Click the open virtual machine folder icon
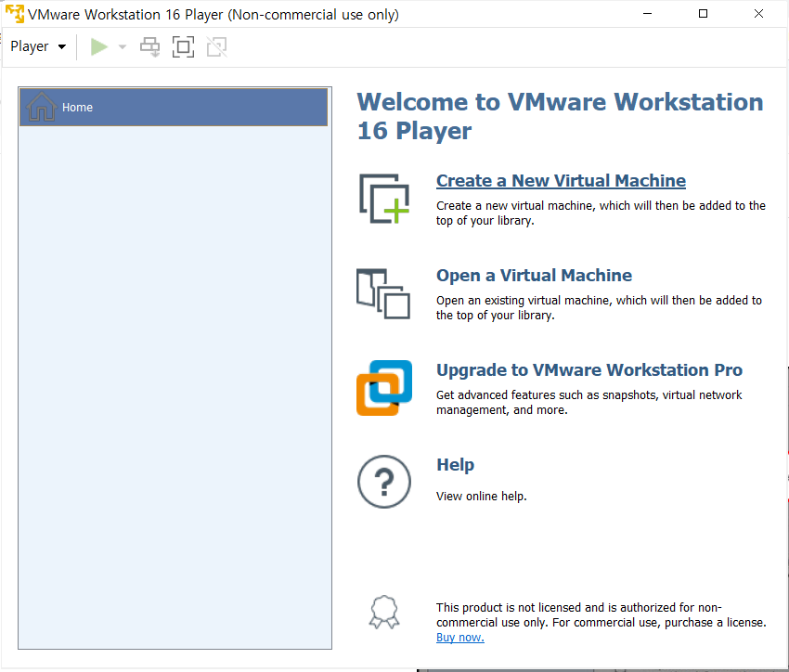This screenshot has height=672, width=789. (x=383, y=293)
